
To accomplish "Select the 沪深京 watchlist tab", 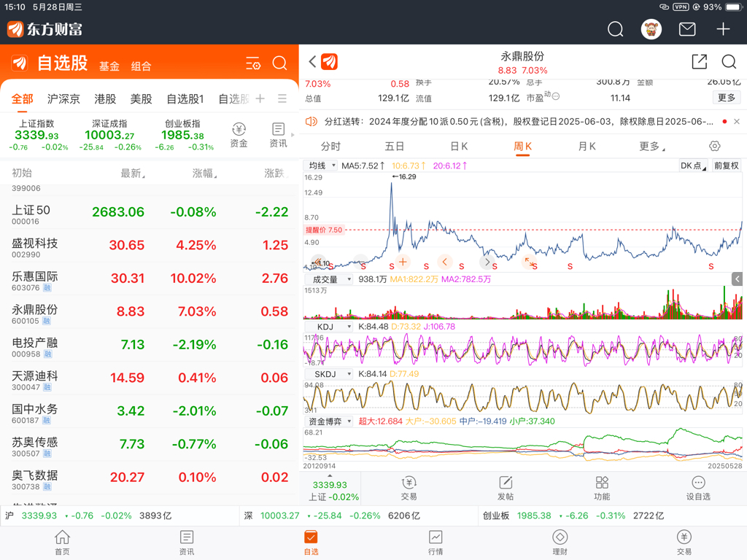I will pyautogui.click(x=63, y=99).
